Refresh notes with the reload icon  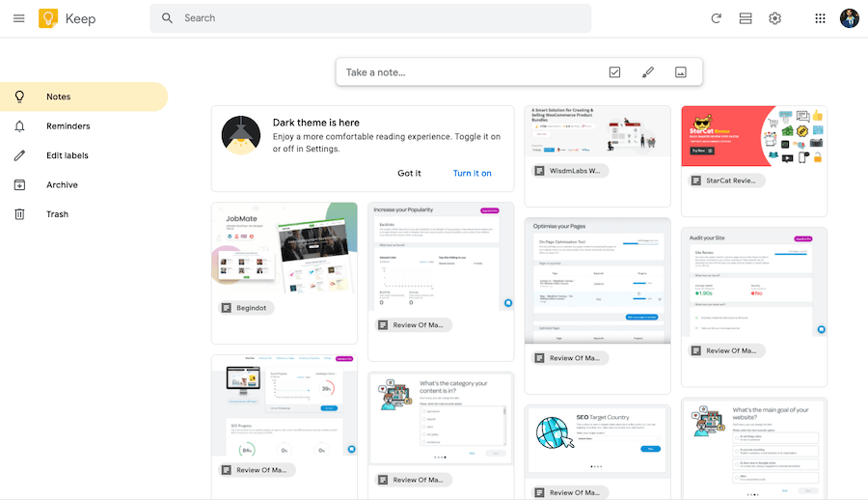point(716,18)
